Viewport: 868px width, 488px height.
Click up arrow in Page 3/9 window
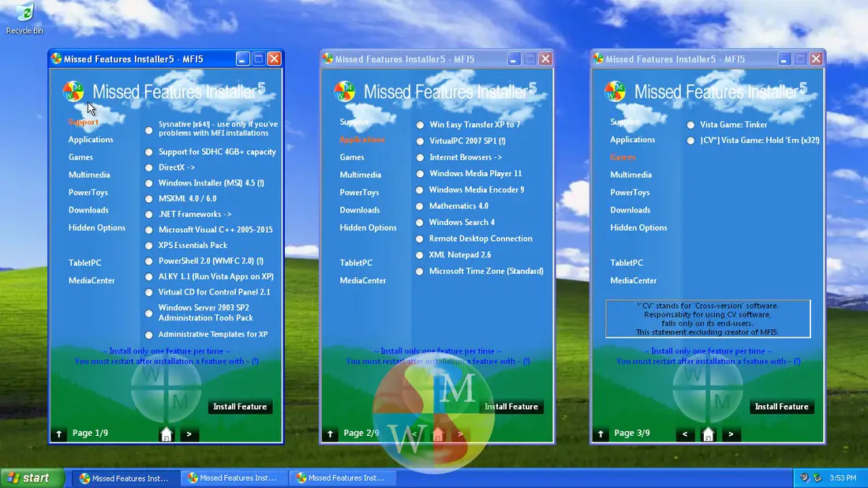[x=600, y=434]
